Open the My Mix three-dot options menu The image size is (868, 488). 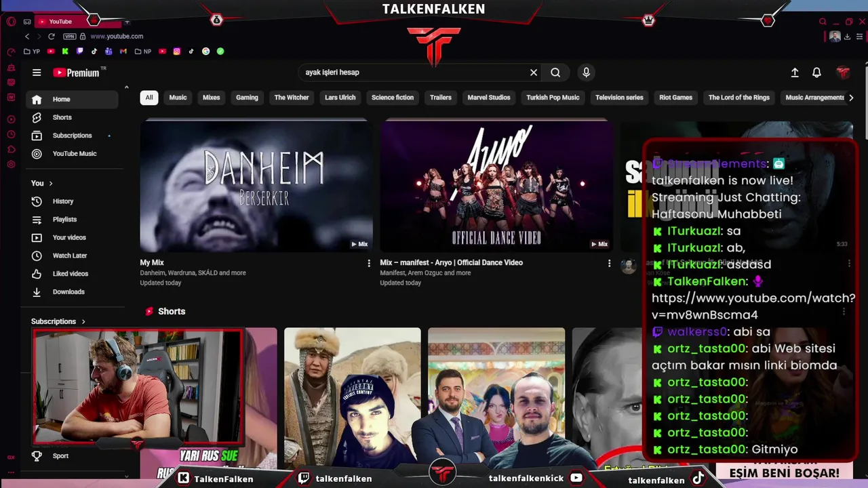(x=369, y=263)
